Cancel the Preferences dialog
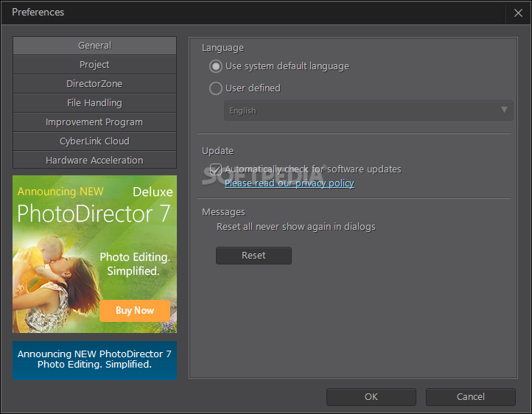The image size is (532, 414). (471, 397)
